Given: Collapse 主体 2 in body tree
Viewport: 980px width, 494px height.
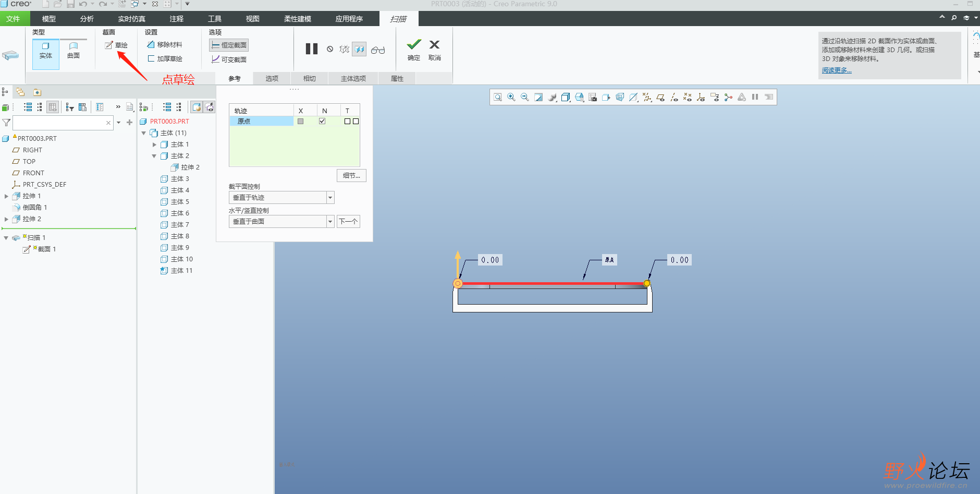Looking at the screenshot, I should click(x=154, y=156).
